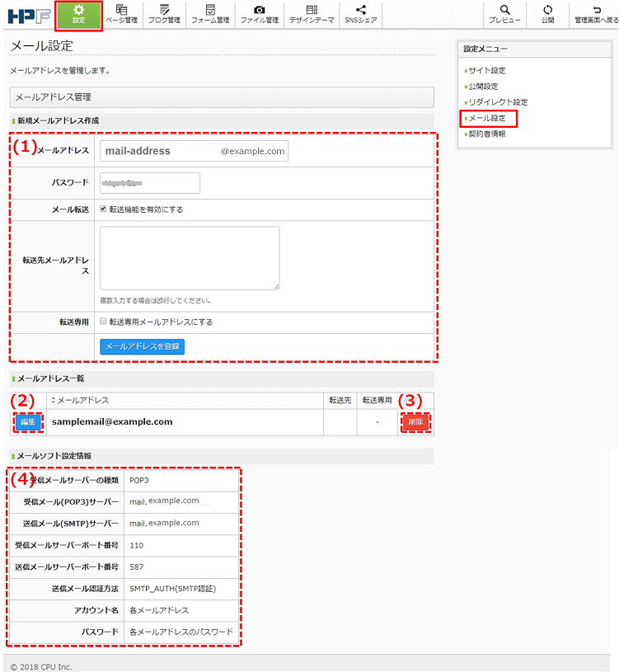Sort list by メールアドレス column header
Image resolution: width=619 pixels, height=672 pixels.
click(x=80, y=400)
